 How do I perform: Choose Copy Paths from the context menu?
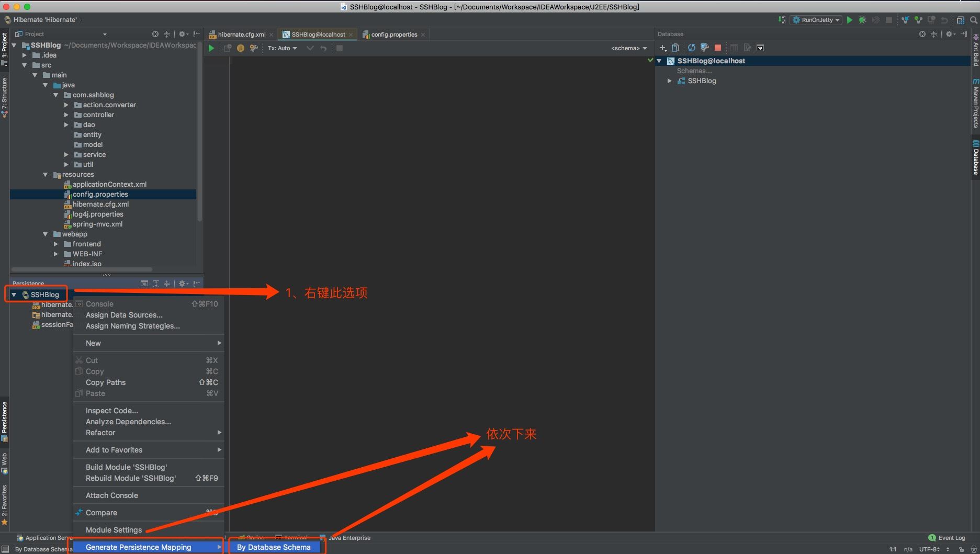coord(149,382)
